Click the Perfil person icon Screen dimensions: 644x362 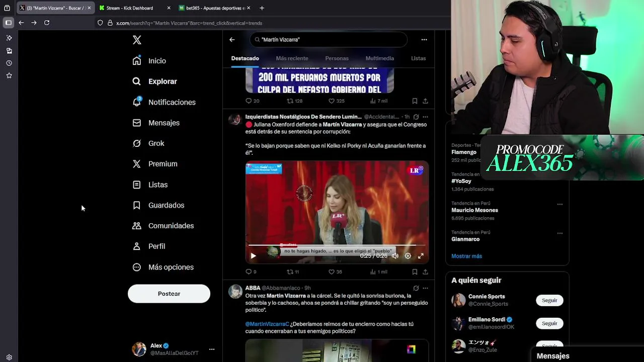[x=136, y=246]
